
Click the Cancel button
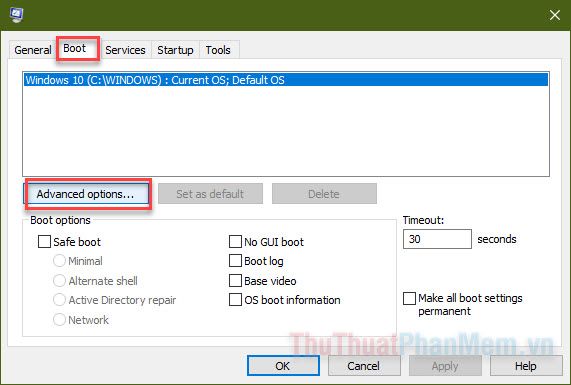coord(364,365)
